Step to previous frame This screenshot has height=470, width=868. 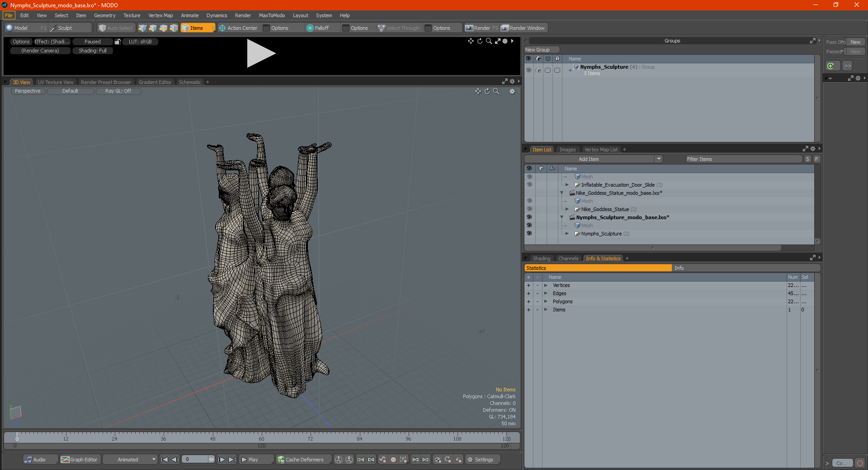coord(175,460)
